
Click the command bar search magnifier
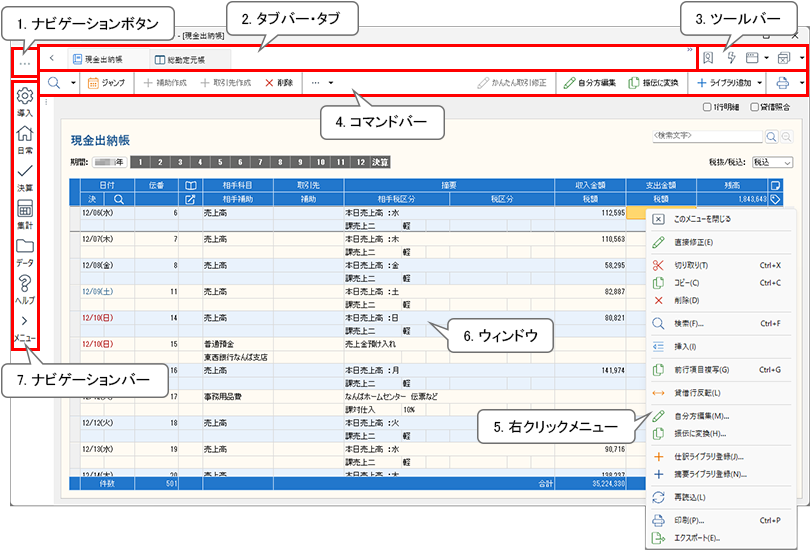54,83
